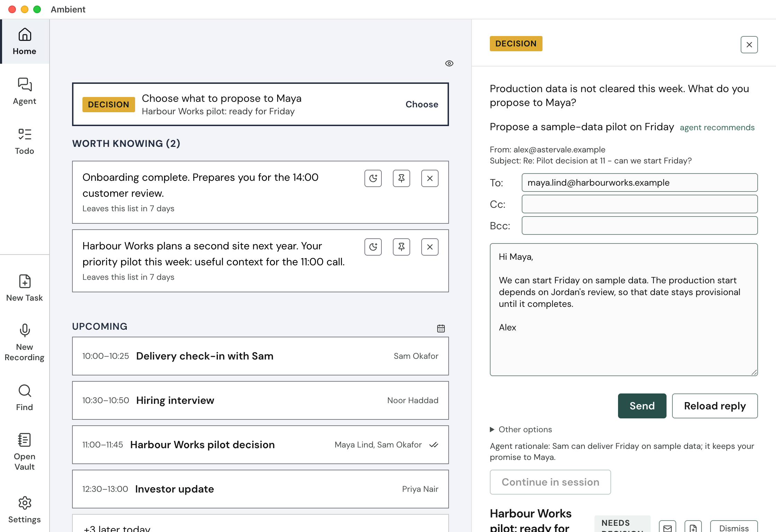
Task: Click the agent recommends label
Action: [x=717, y=127]
